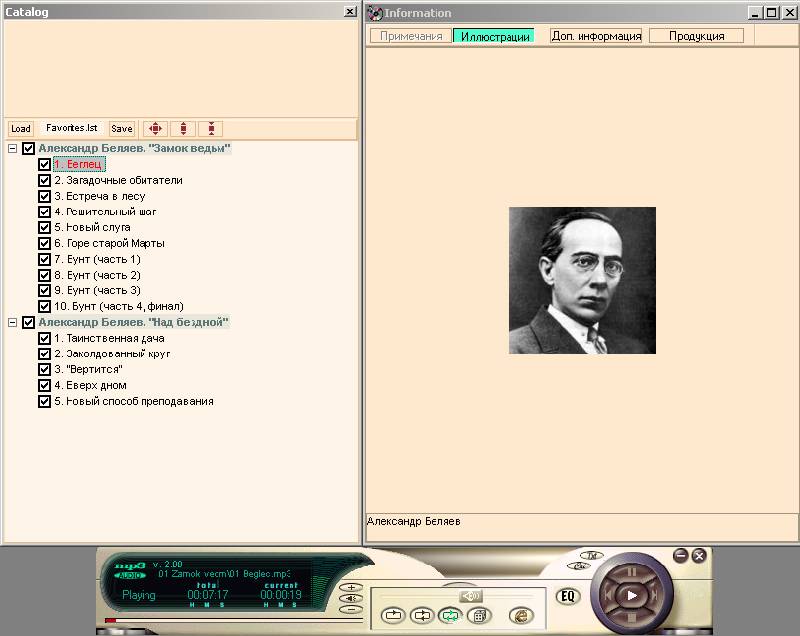
Task: Click the Alexander Belyaev portrait photo
Action: coord(582,280)
